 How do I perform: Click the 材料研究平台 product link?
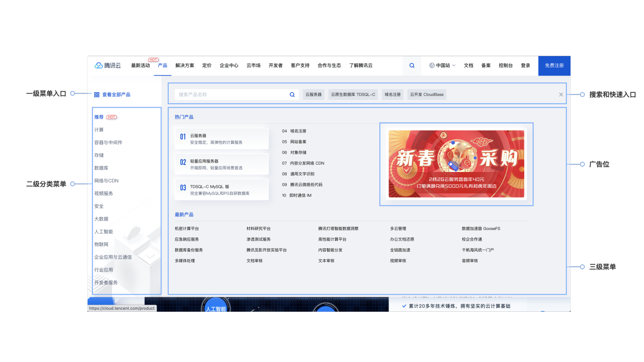(258, 229)
